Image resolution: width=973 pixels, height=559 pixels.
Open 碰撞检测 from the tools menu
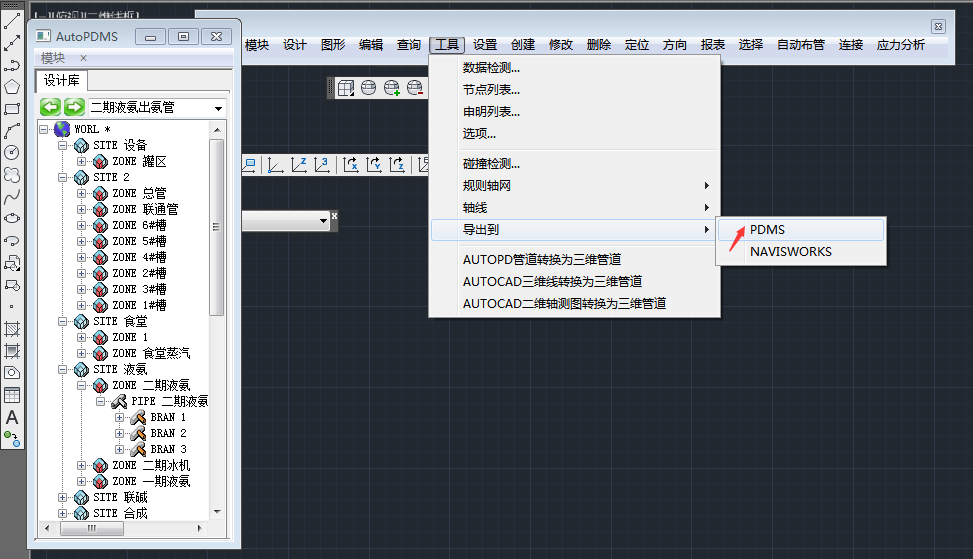tap(491, 164)
